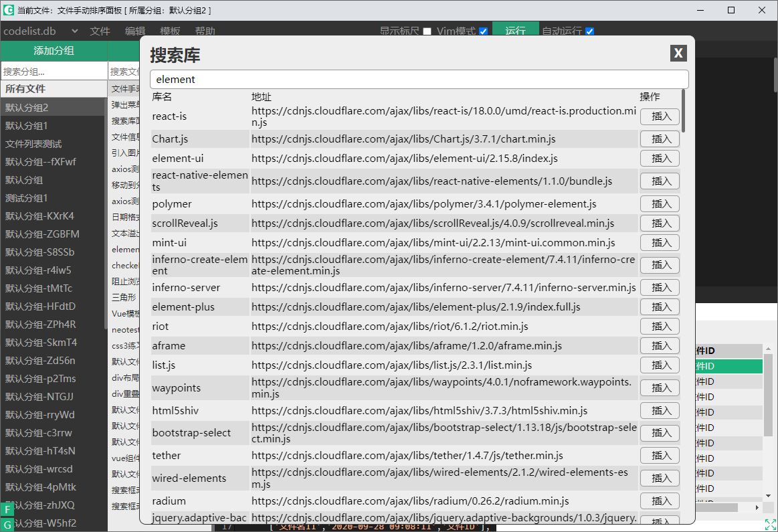Insert the polymer library
This screenshot has height=532, width=778.
[660, 204]
